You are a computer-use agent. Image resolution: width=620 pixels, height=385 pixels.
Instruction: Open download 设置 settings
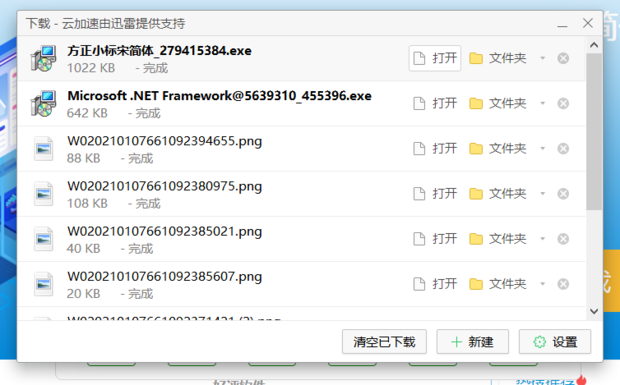coord(555,342)
